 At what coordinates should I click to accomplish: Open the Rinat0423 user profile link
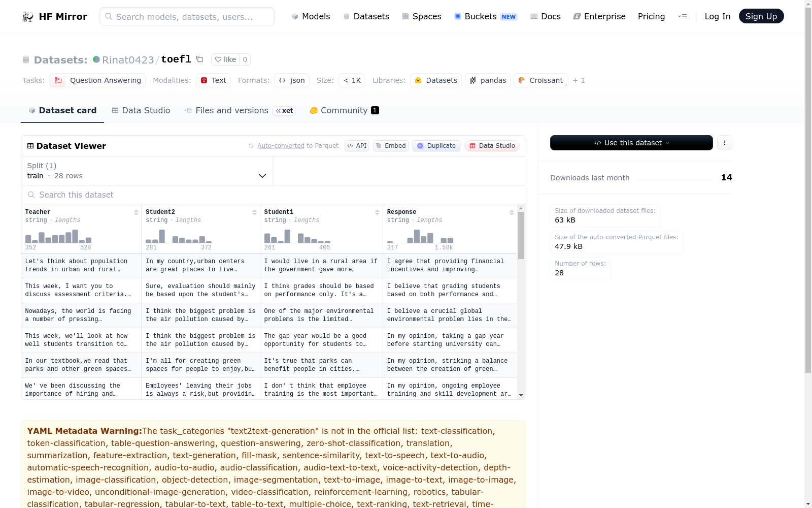tap(128, 60)
